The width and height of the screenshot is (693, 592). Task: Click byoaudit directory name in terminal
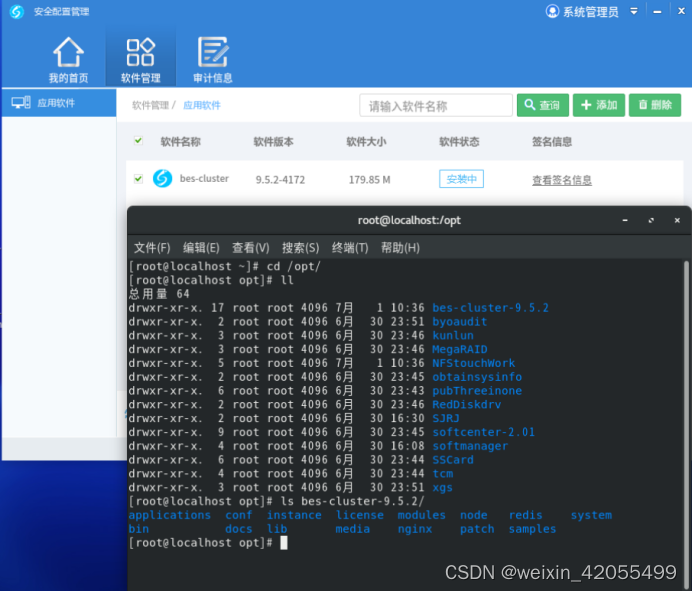click(x=459, y=321)
